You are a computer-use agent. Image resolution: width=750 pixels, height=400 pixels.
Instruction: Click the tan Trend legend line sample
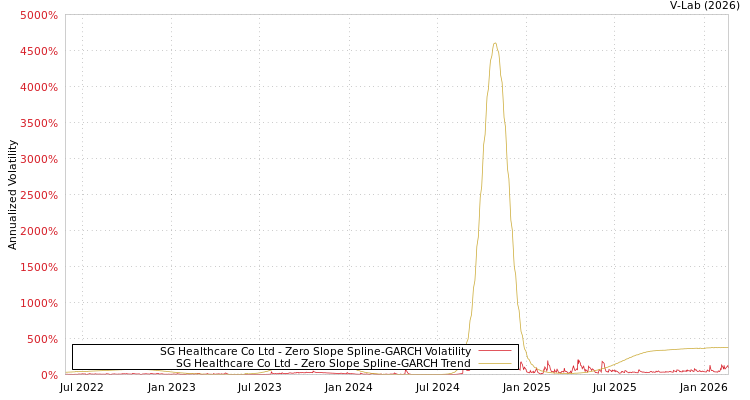pos(494,363)
